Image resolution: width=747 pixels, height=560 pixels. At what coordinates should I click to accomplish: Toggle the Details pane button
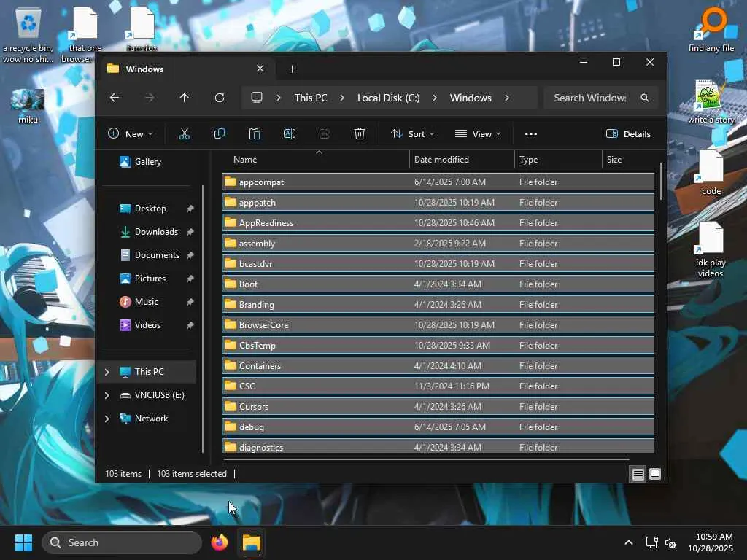click(628, 134)
